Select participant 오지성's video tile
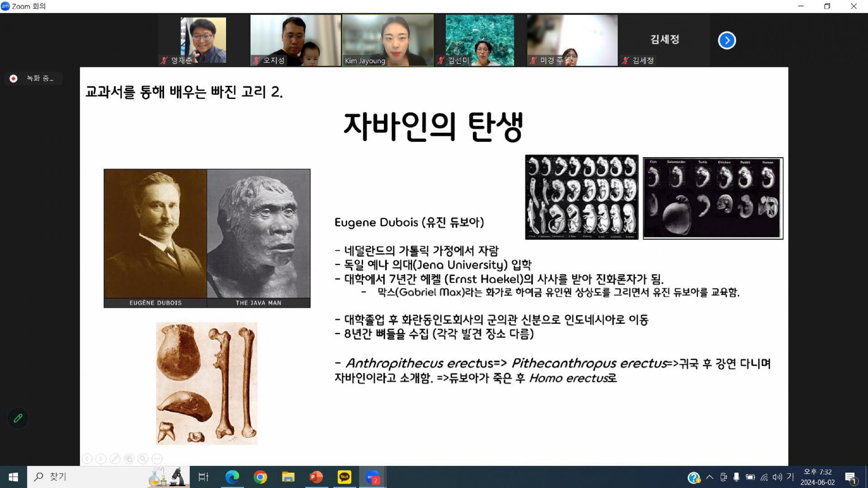The width and height of the screenshot is (868, 488). pyautogui.click(x=295, y=40)
